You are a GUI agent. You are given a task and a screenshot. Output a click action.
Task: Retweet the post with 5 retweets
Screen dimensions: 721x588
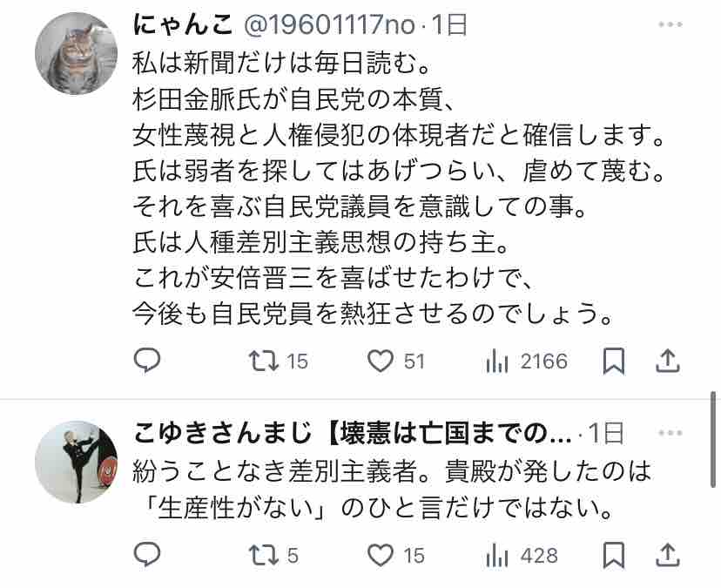point(273,556)
